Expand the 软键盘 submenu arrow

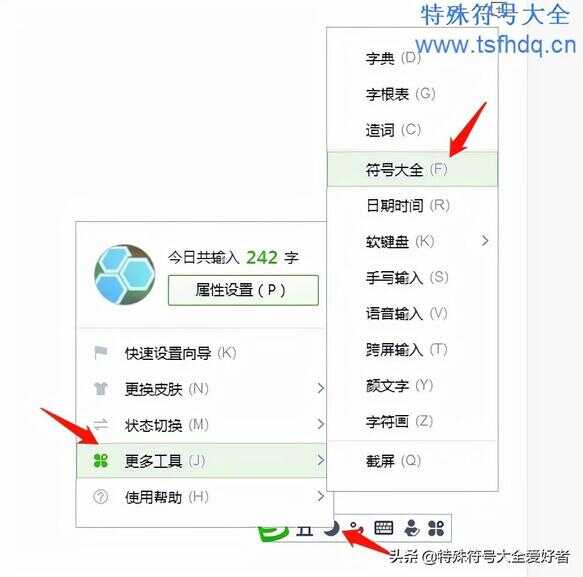(484, 241)
